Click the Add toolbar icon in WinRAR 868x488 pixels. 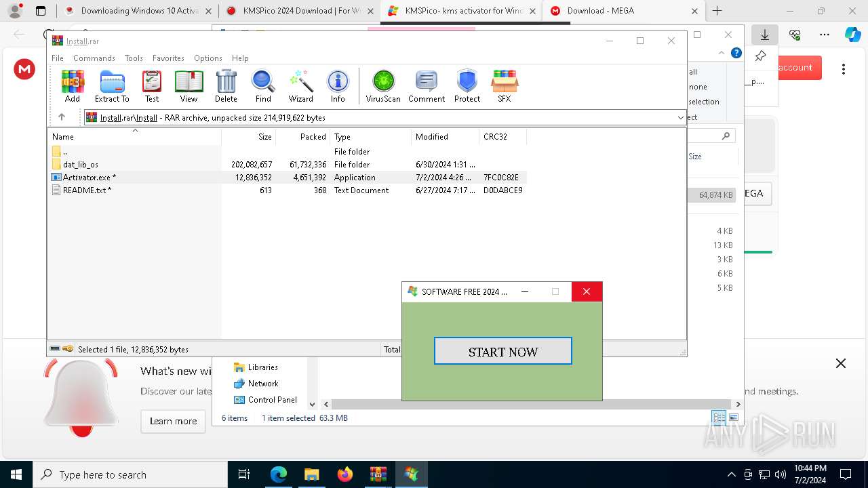point(73,86)
